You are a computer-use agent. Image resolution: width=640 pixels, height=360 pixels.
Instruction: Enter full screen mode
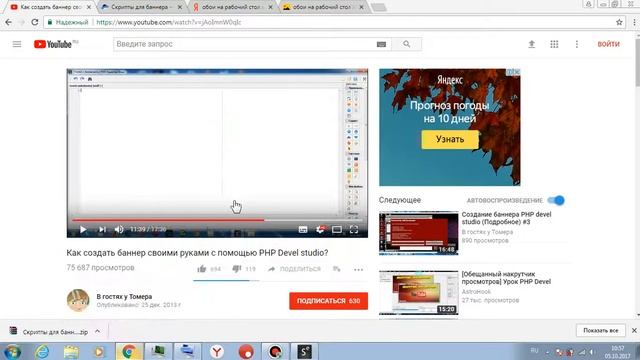click(354, 230)
